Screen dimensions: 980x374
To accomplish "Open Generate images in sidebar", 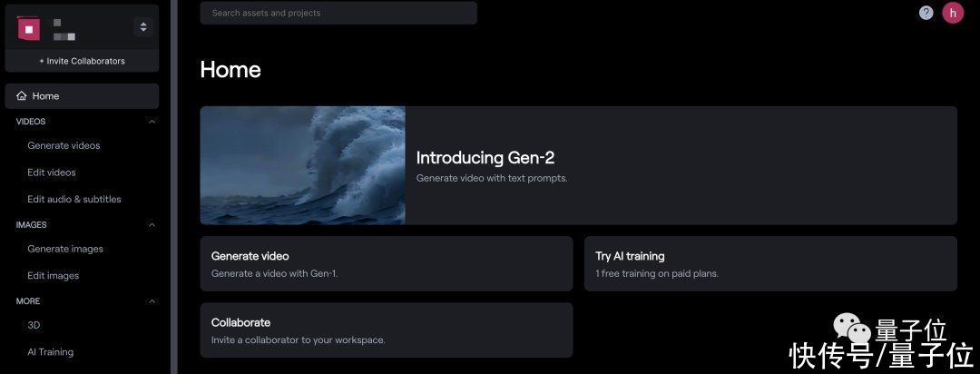I will tap(65, 249).
